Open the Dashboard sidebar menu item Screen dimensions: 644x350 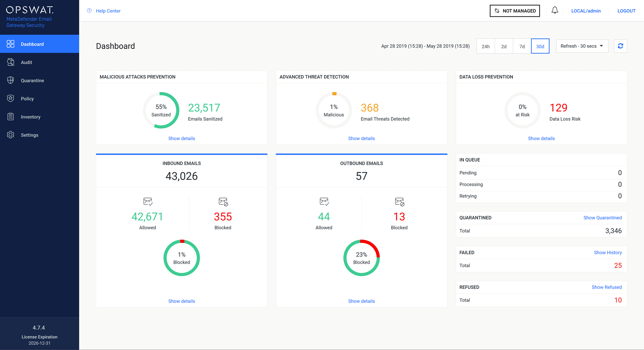click(32, 44)
